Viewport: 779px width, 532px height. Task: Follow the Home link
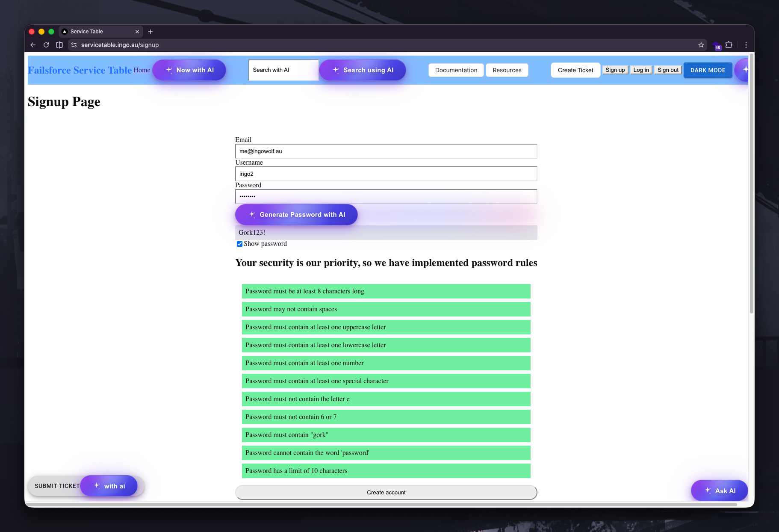pos(142,70)
